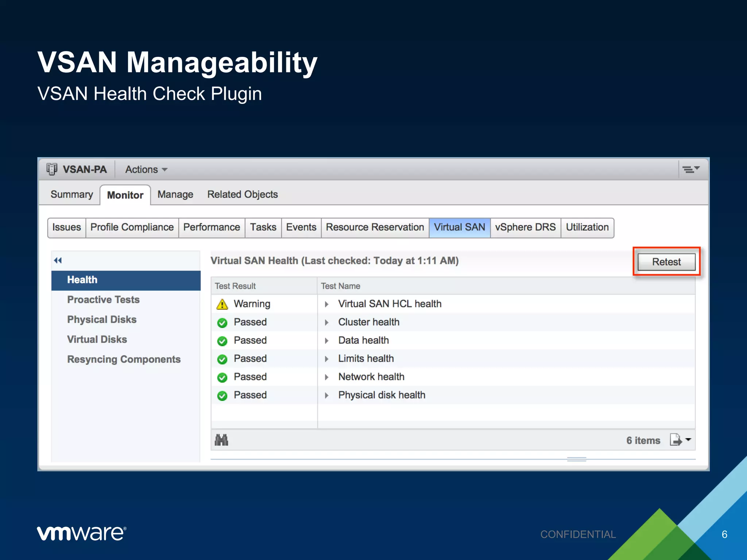Click the VSAN-PA object title
This screenshot has width=747, height=560.
pos(85,170)
